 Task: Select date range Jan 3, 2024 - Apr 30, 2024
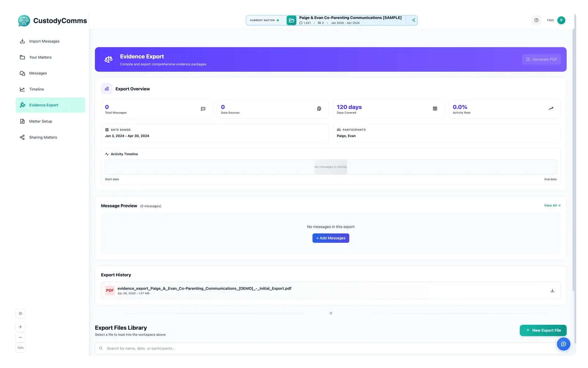(127, 136)
